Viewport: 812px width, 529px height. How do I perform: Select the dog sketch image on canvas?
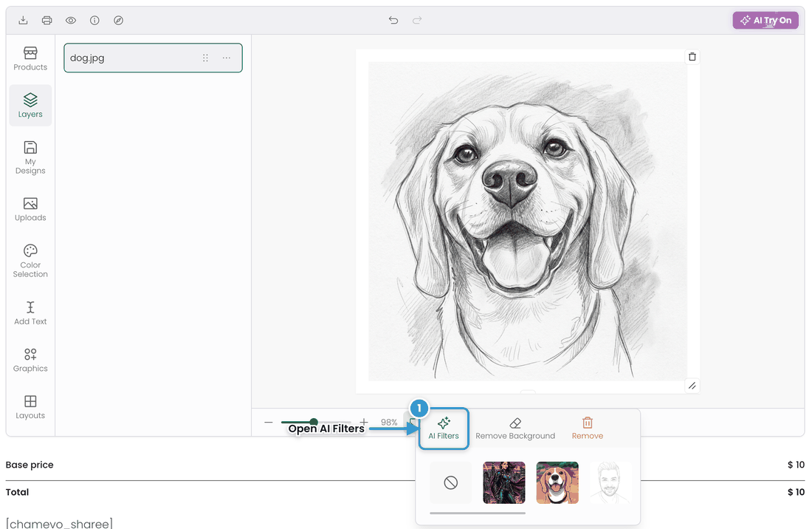(527, 221)
